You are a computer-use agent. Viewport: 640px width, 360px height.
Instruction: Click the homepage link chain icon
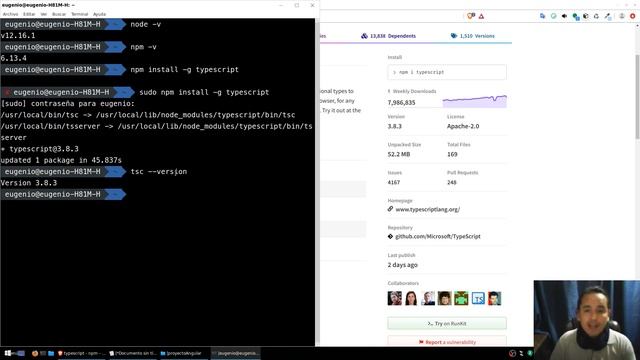tap(390, 209)
